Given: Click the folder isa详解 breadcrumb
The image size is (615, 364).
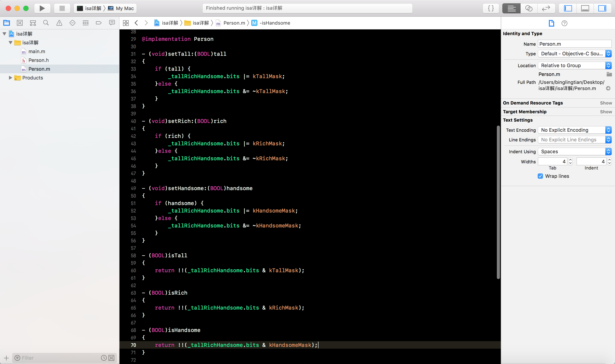Looking at the screenshot, I should click(x=197, y=23).
